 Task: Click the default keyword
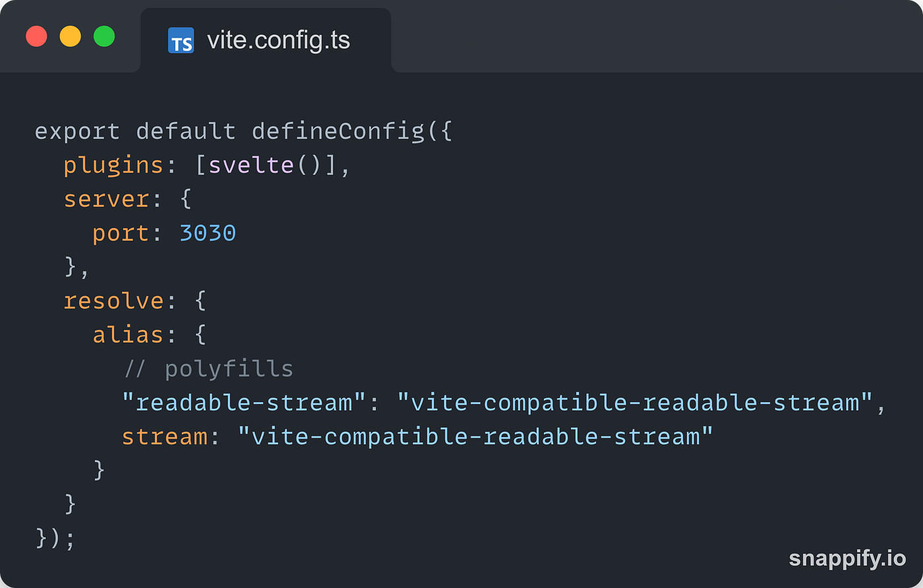click(x=186, y=131)
